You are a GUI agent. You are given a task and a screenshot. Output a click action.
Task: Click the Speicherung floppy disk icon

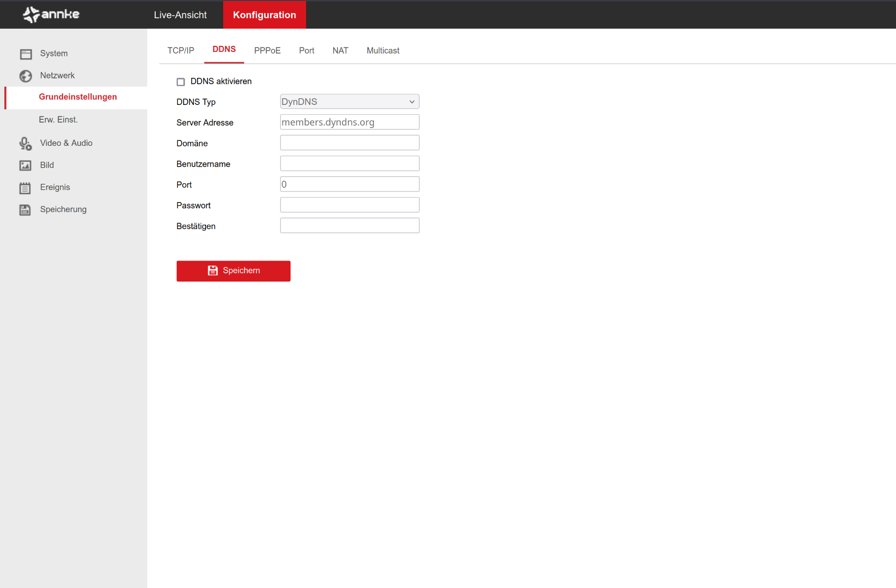click(x=25, y=210)
